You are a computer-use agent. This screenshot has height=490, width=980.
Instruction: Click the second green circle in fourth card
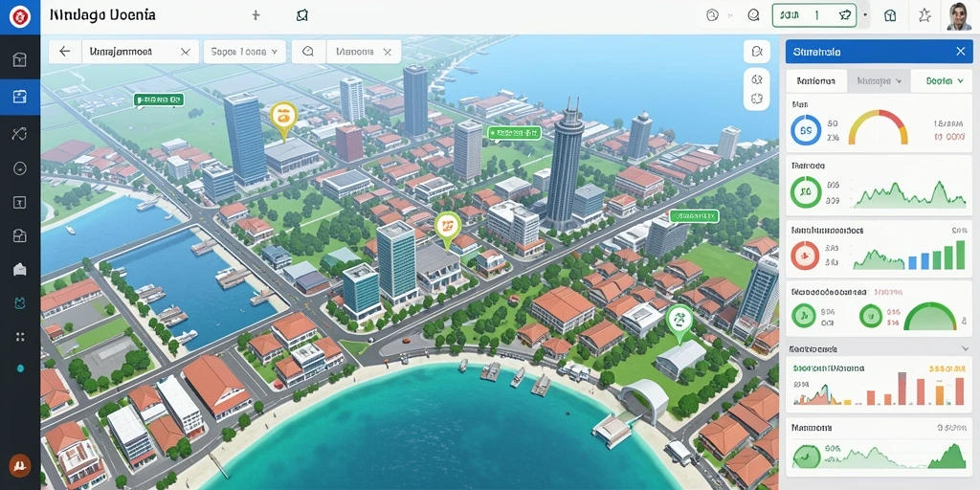click(871, 316)
